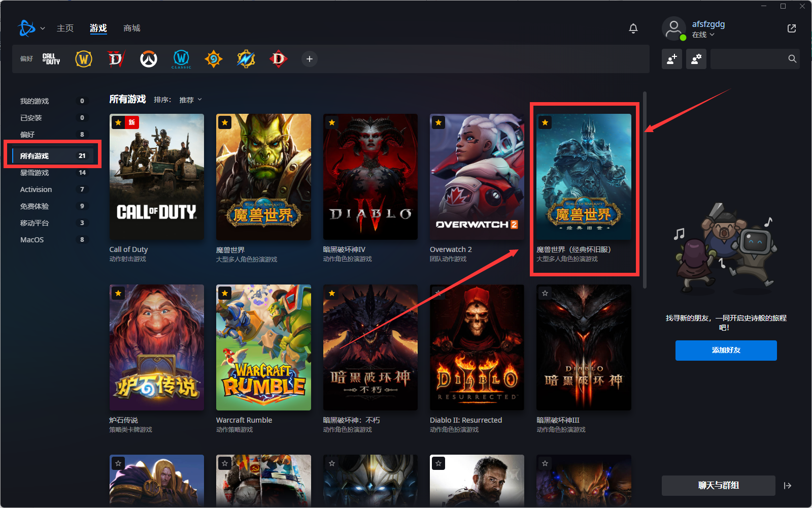This screenshot has width=812, height=508.
Task: Pop out the social panel window
Action: 792,28
